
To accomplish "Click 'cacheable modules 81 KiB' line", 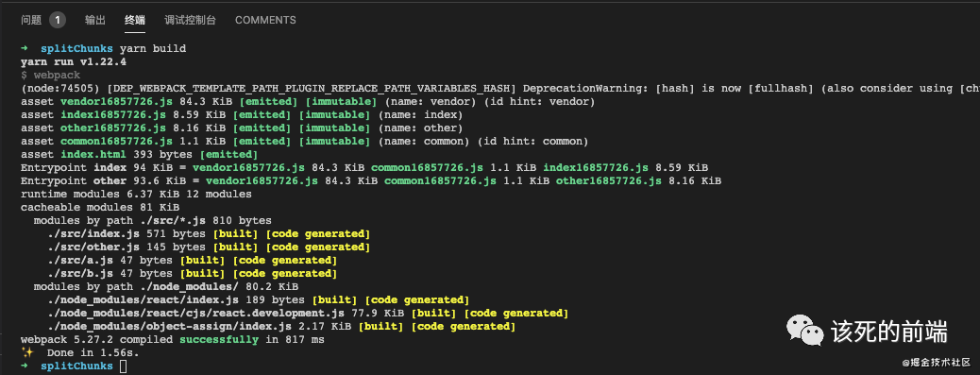I will [x=100, y=207].
